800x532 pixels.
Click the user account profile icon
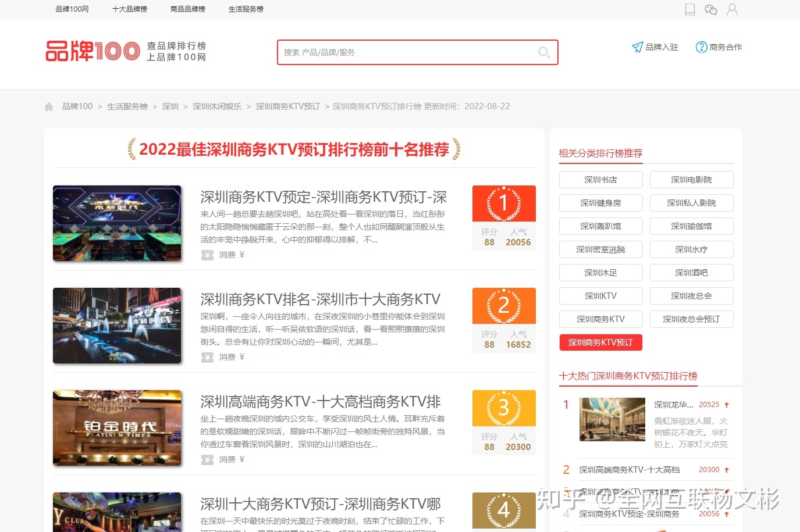click(x=733, y=9)
